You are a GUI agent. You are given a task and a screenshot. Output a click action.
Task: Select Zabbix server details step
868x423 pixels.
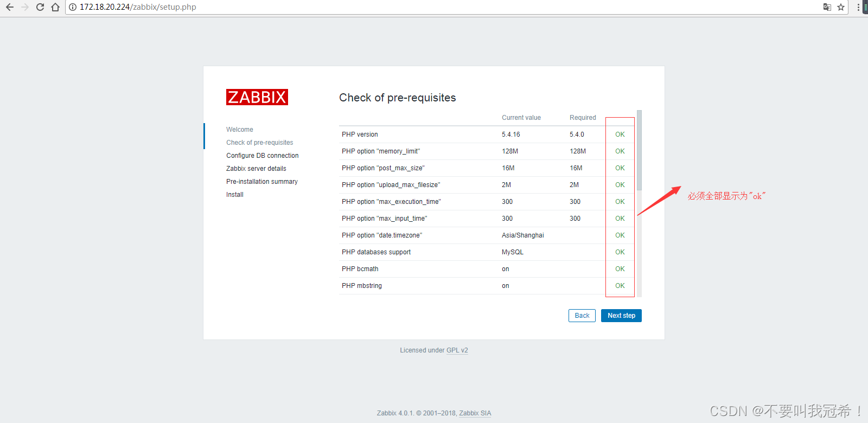pyautogui.click(x=256, y=169)
